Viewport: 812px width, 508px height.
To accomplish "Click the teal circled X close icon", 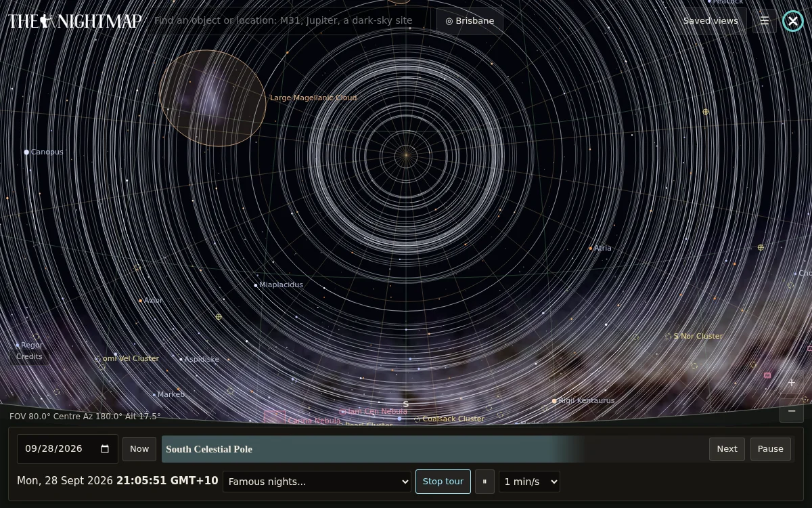I will click(x=793, y=21).
